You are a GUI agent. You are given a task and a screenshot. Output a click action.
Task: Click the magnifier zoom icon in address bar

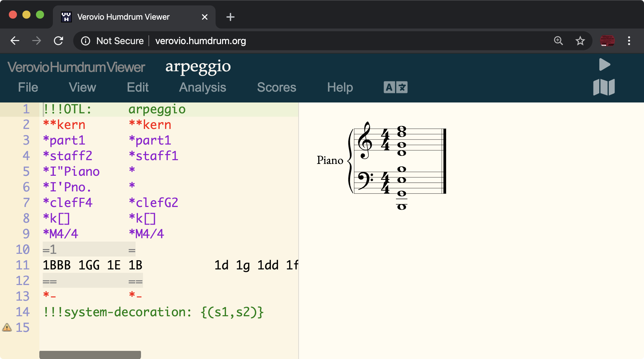[x=558, y=41]
